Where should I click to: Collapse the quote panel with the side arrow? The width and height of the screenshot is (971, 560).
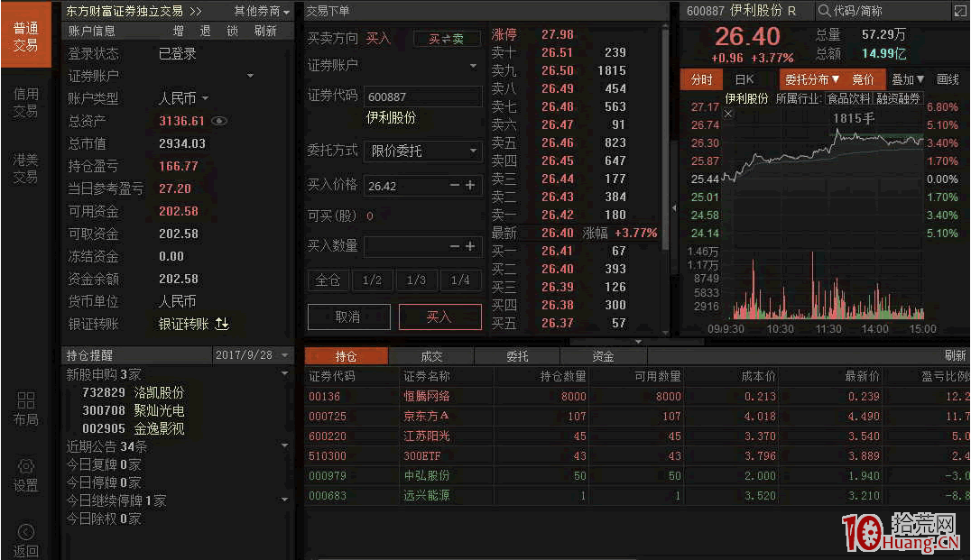[x=674, y=208]
